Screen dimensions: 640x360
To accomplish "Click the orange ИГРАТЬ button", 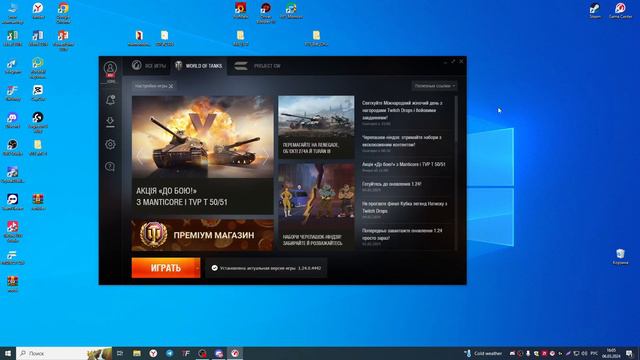I will 164,268.
